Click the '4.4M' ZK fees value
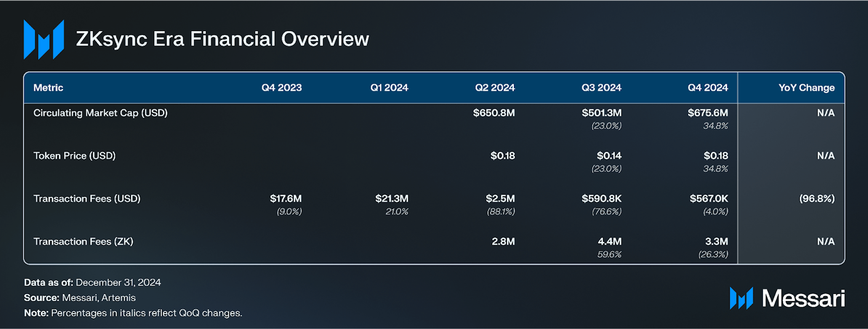The image size is (868, 329). (x=609, y=242)
